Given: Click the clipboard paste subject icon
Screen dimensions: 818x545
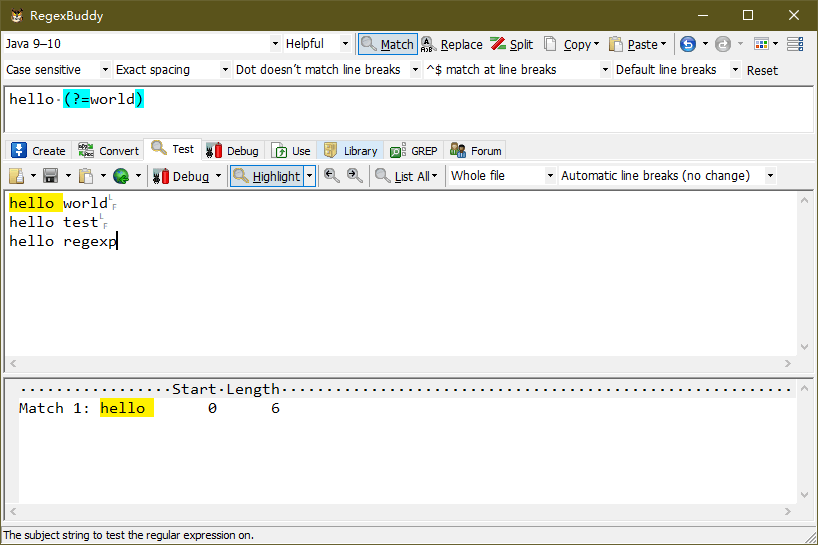Looking at the screenshot, I should [86, 176].
